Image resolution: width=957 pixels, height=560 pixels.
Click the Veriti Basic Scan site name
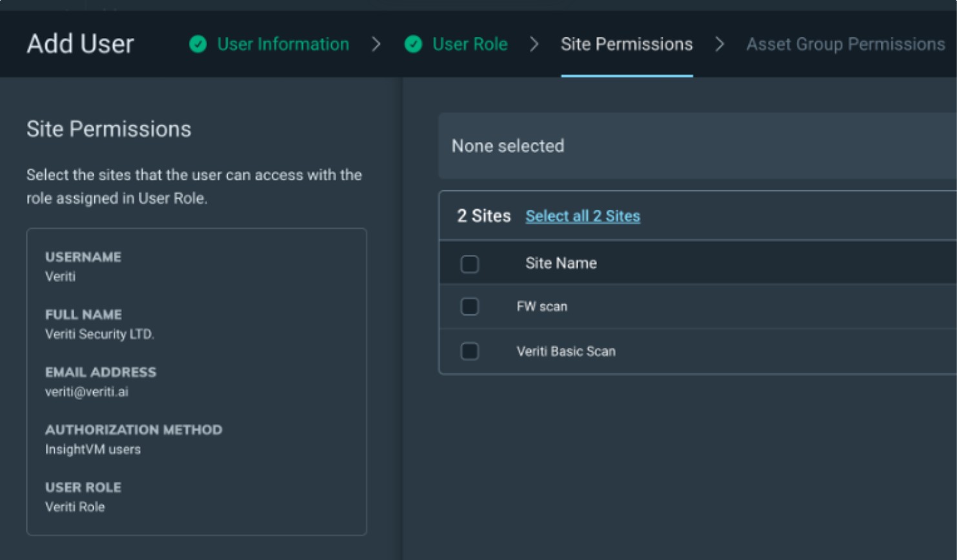click(565, 352)
